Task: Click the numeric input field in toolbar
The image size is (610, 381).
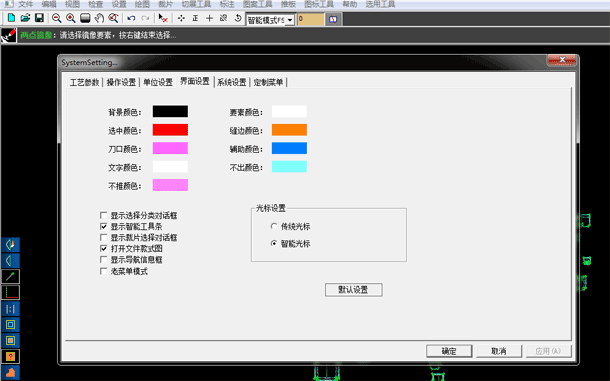Action: (310, 19)
